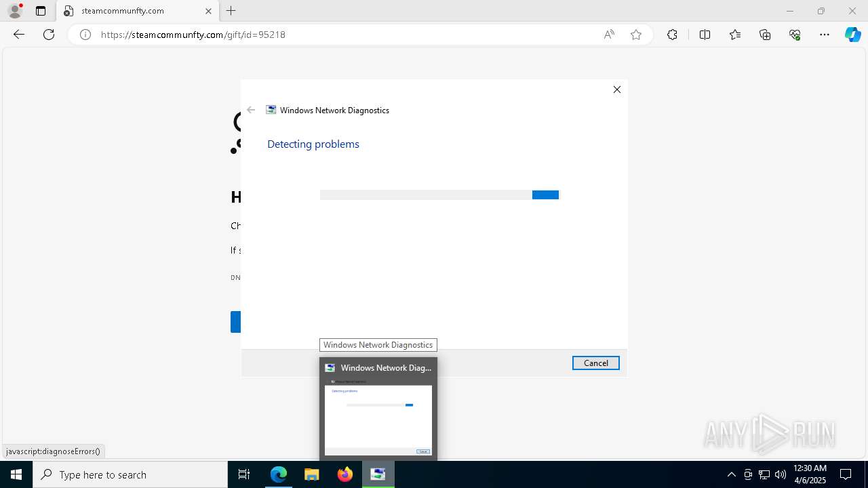Click the blue button behind the dialog

point(235,322)
